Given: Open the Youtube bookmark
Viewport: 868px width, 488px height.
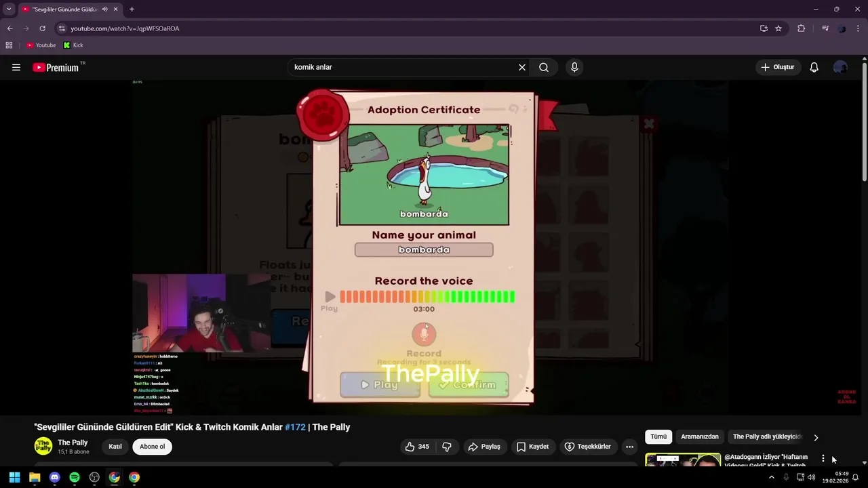Looking at the screenshot, I should point(41,45).
